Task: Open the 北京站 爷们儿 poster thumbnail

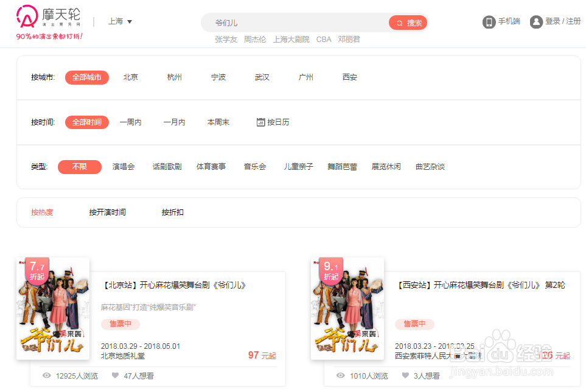Action: (53, 309)
